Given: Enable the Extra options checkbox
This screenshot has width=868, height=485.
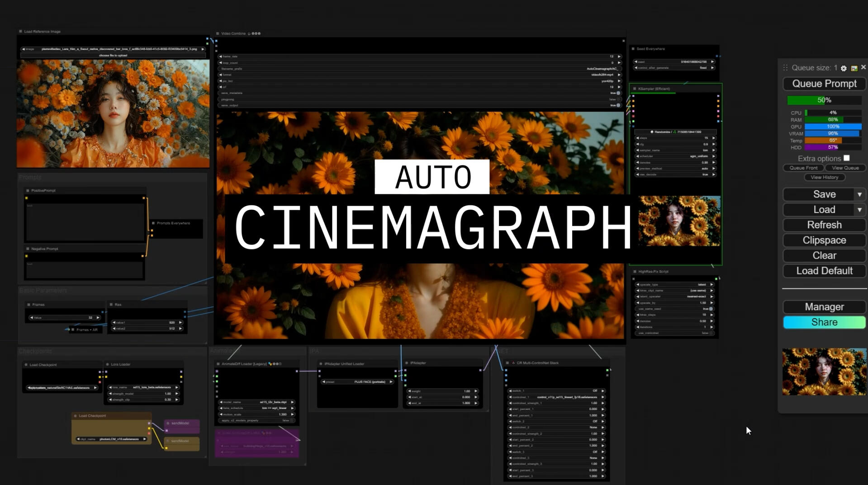Looking at the screenshot, I should point(847,158).
